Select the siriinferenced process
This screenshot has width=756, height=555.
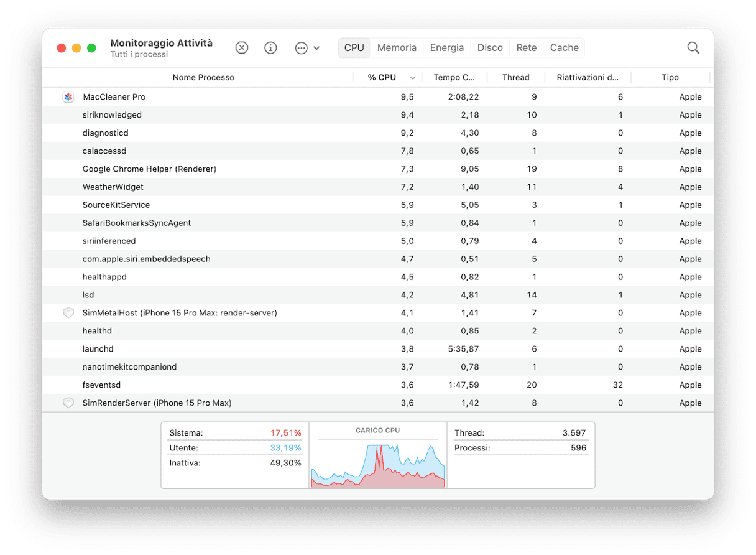point(378,241)
